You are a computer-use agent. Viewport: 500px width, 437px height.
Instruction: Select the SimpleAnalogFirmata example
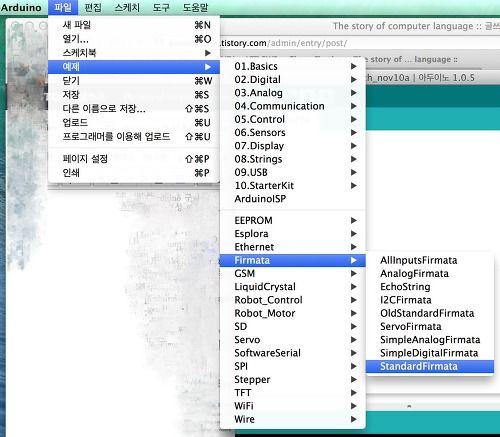[x=430, y=340]
